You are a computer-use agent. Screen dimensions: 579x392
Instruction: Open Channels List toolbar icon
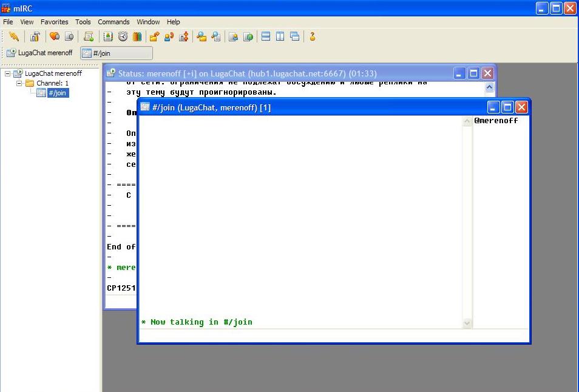point(69,36)
